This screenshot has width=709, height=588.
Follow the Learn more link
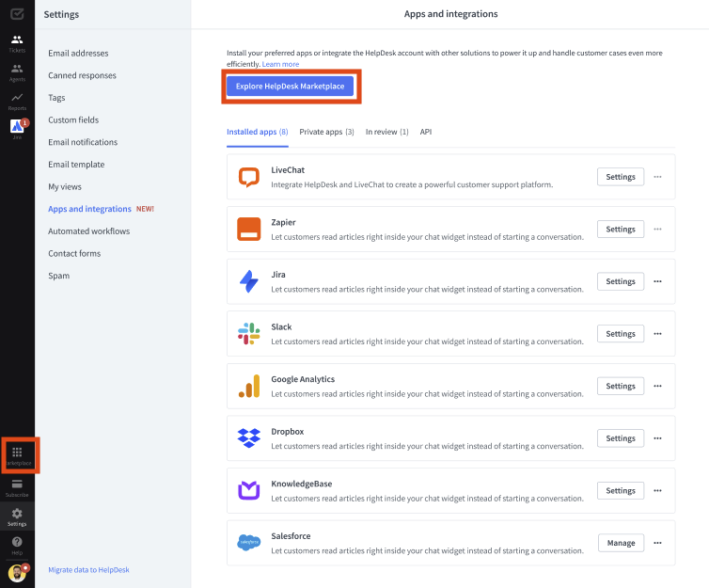280,64
